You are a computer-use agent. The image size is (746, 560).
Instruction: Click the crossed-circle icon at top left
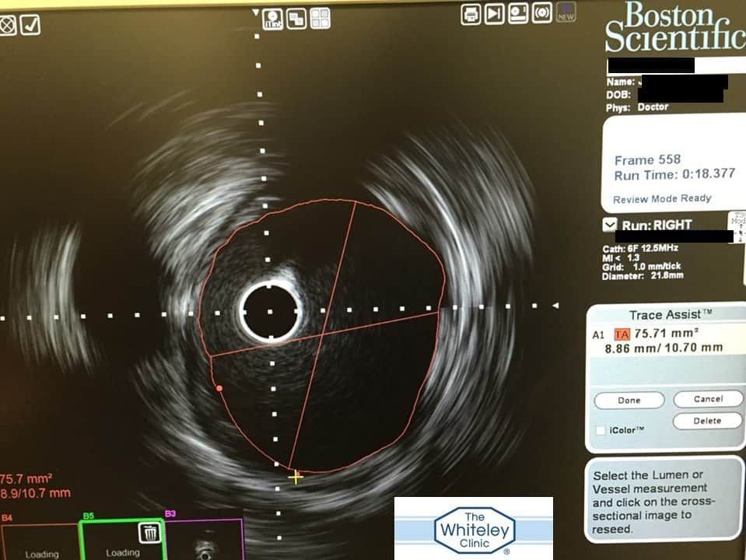[x=7, y=25]
